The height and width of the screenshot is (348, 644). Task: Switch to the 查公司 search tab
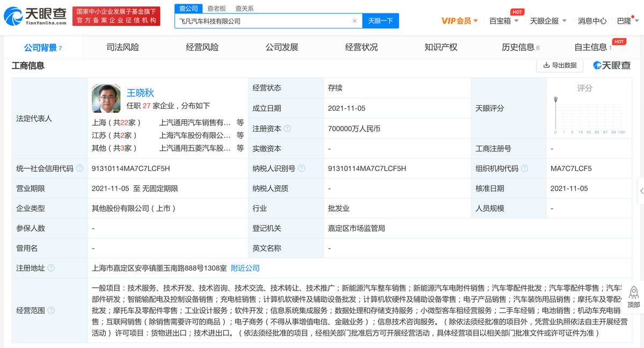188,8
